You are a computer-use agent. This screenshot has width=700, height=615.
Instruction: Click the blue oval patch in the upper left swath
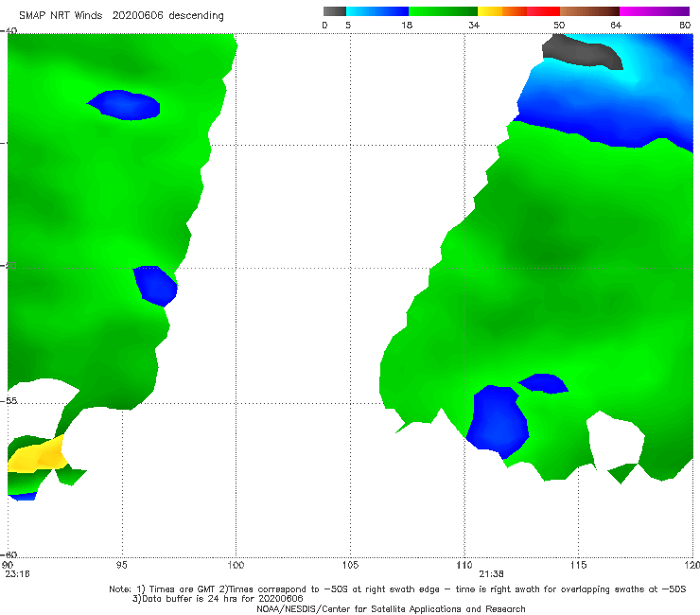[x=125, y=105]
